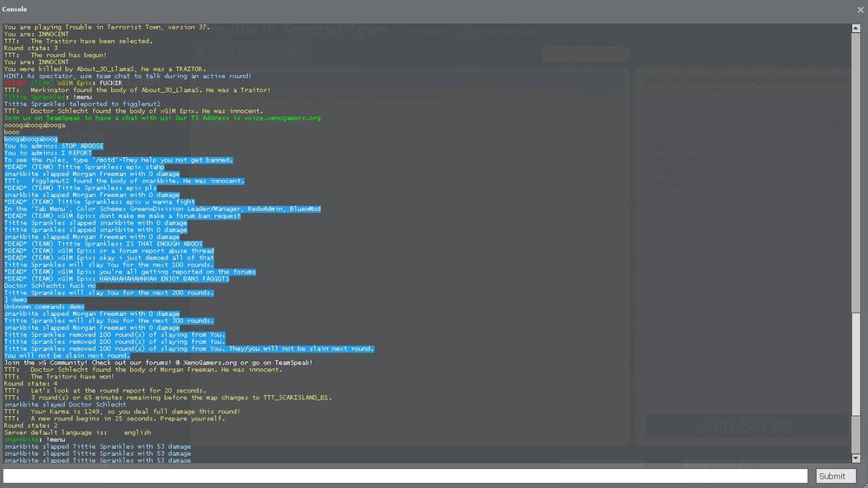Click the 'Round state: 4' line
Image resolution: width=868 pixels, height=488 pixels.
click(30, 383)
